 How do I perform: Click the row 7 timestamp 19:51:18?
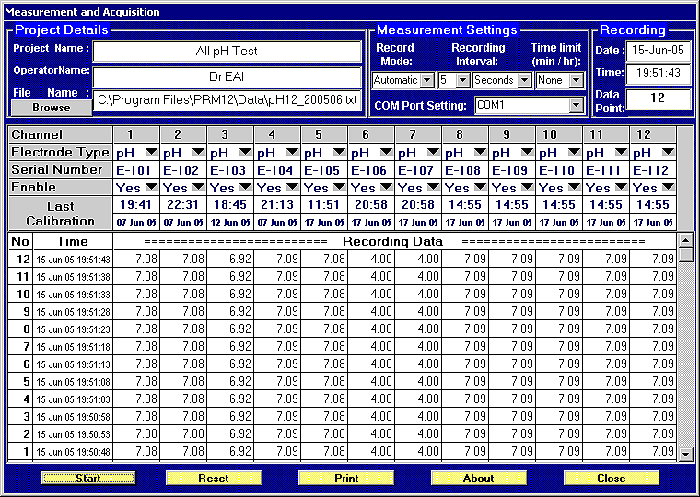pyautogui.click(x=73, y=347)
